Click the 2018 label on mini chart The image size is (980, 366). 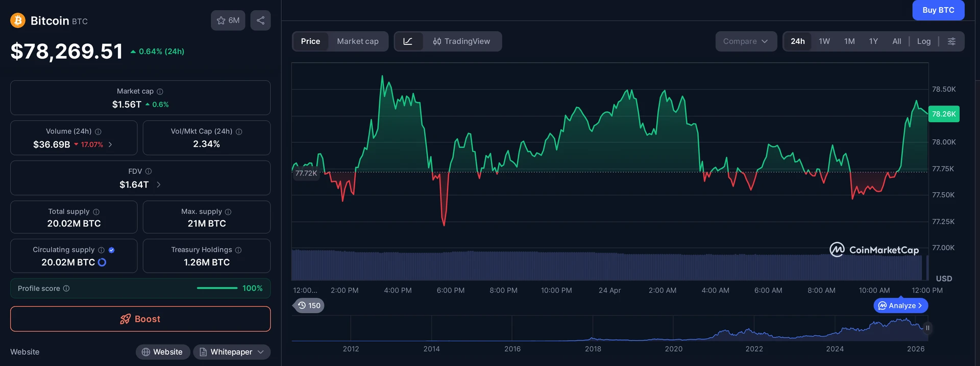pos(593,349)
